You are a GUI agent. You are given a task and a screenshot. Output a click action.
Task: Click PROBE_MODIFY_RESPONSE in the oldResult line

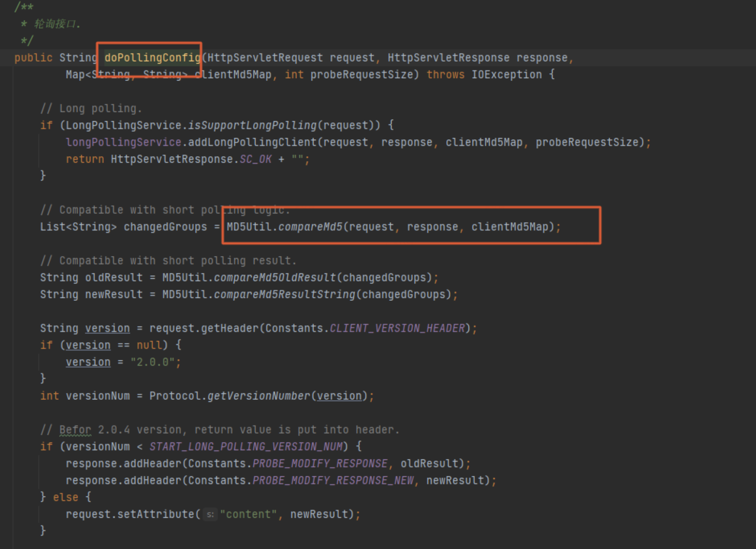click(x=320, y=464)
